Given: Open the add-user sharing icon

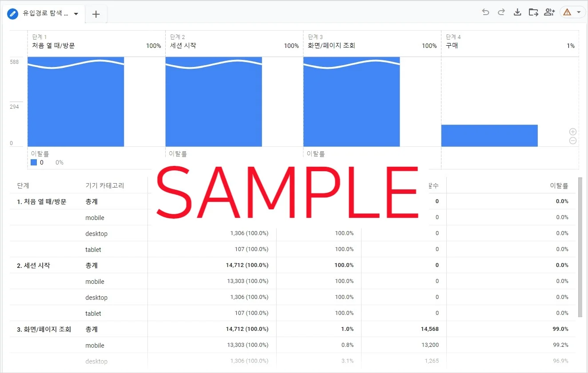Looking at the screenshot, I should [x=549, y=12].
